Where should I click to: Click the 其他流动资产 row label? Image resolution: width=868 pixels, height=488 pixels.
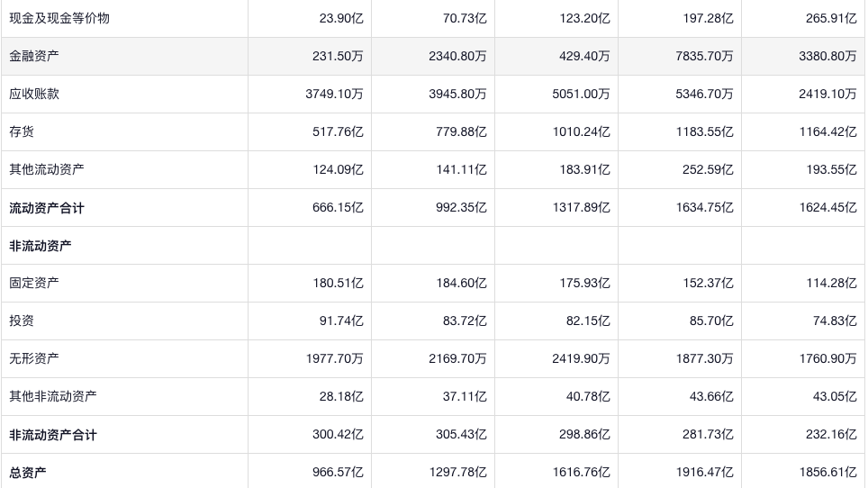coord(47,169)
